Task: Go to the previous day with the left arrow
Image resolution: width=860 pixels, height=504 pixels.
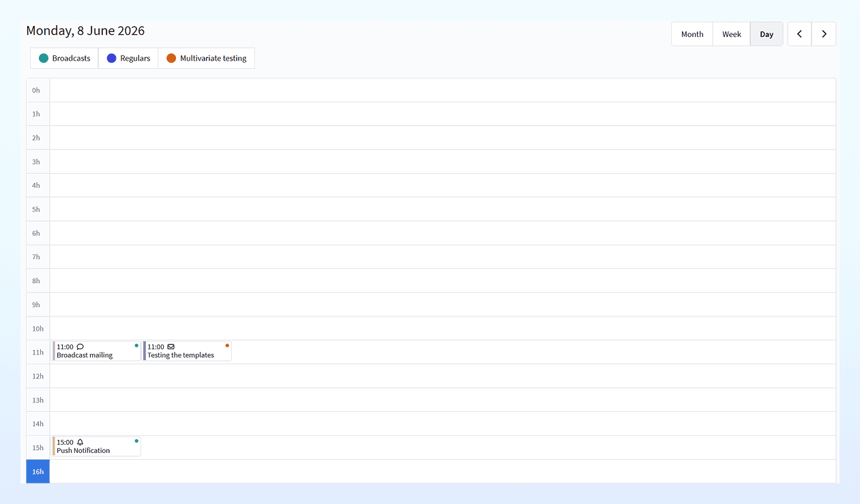Action: [x=799, y=34]
